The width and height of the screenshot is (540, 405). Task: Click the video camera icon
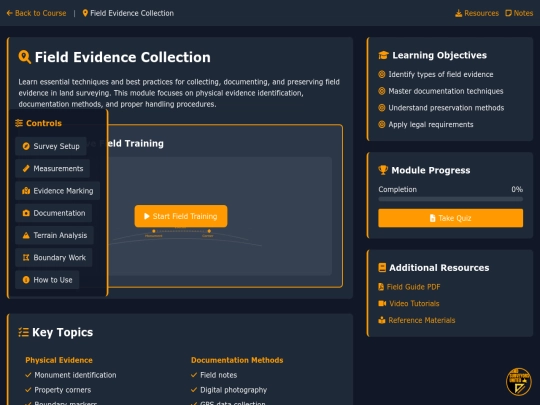tap(382, 303)
